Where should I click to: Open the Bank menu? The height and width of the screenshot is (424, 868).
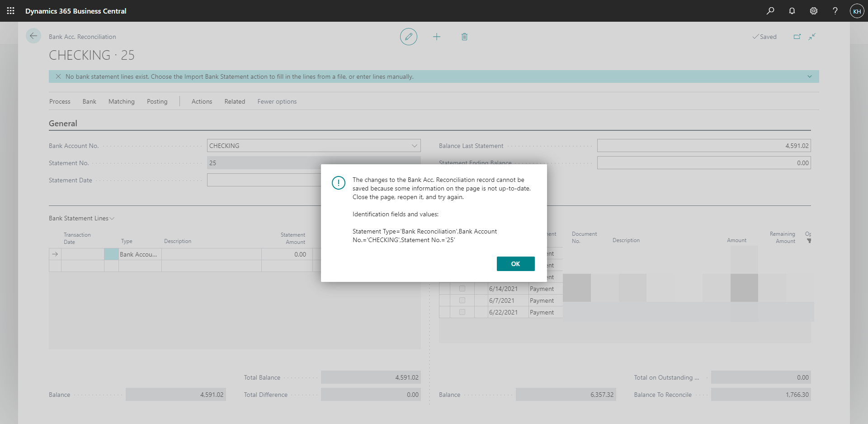(90, 101)
